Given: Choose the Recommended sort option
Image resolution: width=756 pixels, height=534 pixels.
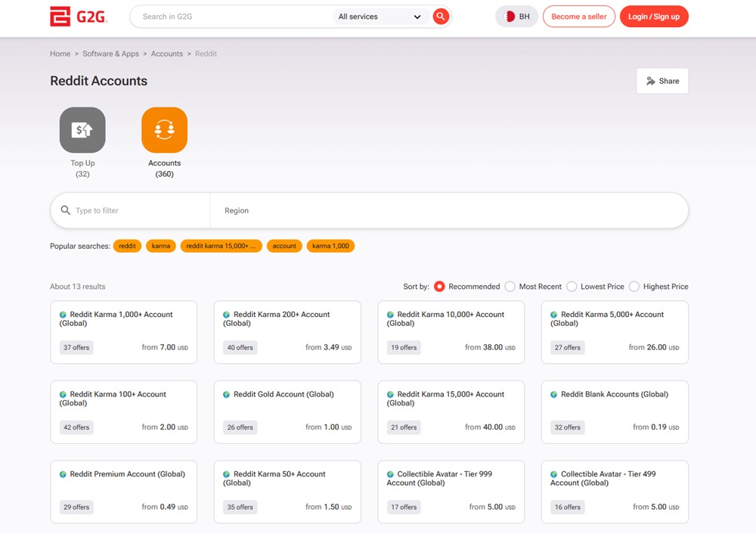Looking at the screenshot, I should (x=439, y=287).
